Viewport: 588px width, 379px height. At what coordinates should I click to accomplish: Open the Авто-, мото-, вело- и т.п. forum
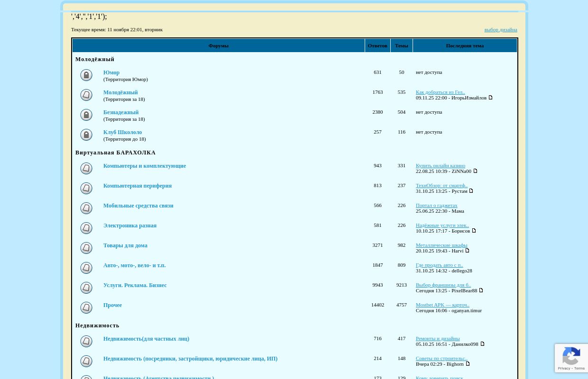pyautogui.click(x=134, y=265)
